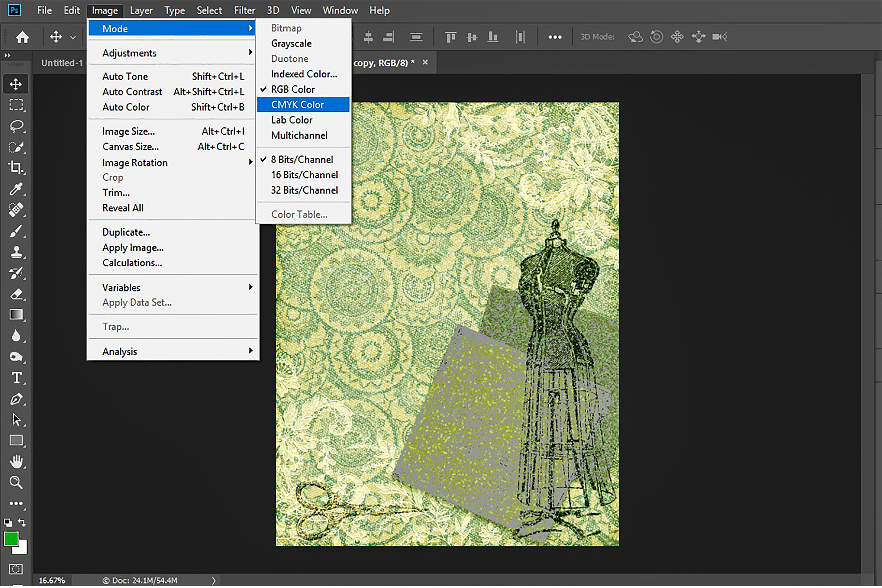Activate the Horizontal Type tool
The image size is (882, 588).
point(16,378)
